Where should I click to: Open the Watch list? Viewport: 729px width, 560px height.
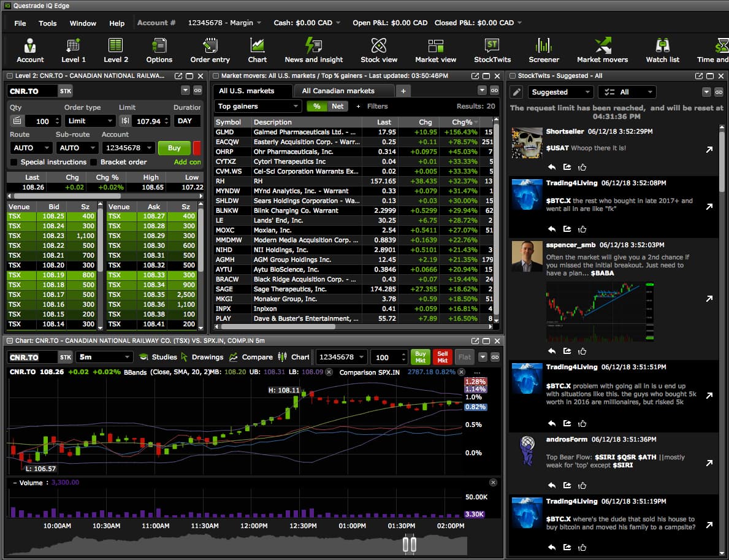(x=662, y=50)
